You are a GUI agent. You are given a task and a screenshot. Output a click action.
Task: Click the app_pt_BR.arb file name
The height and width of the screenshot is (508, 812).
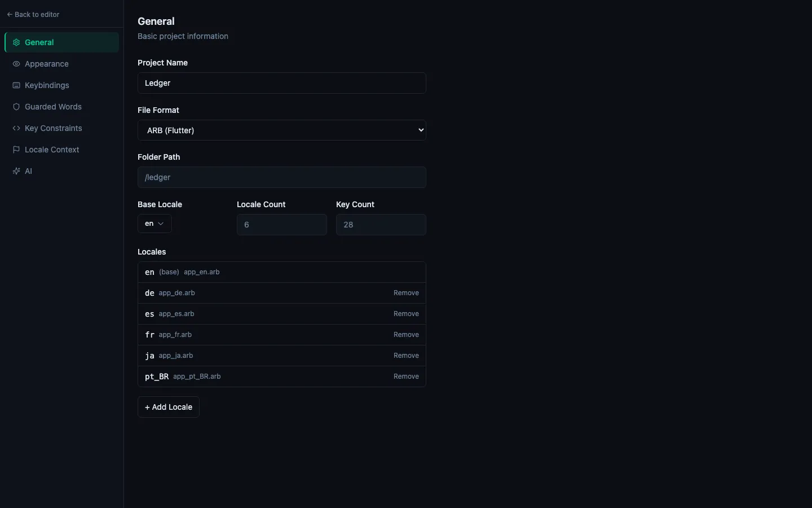(197, 376)
